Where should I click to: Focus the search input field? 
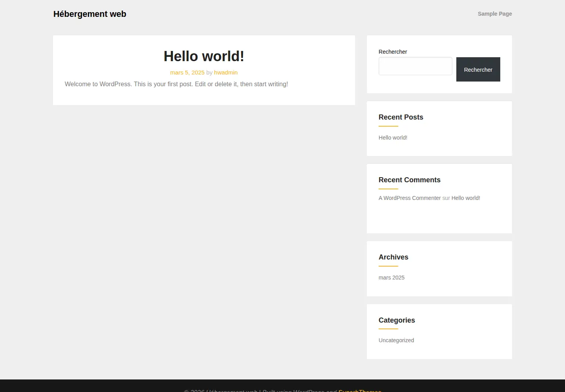pos(415,66)
